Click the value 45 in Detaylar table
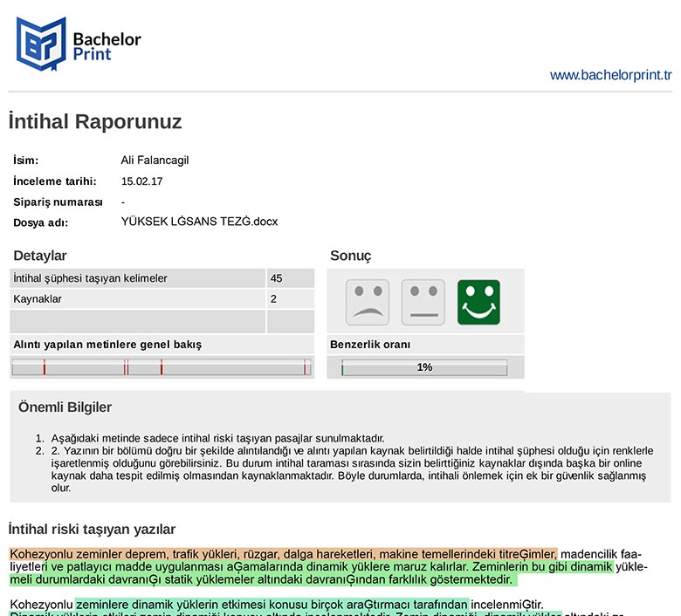 tap(276, 278)
